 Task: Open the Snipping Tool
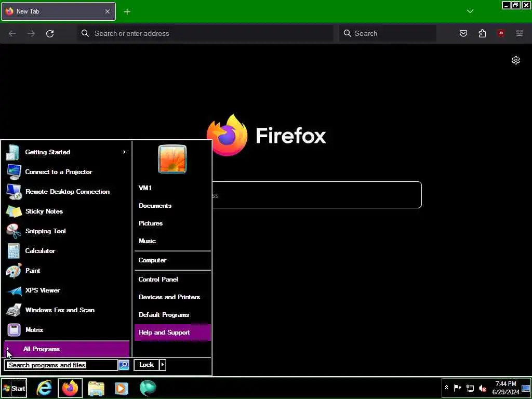click(x=66, y=231)
